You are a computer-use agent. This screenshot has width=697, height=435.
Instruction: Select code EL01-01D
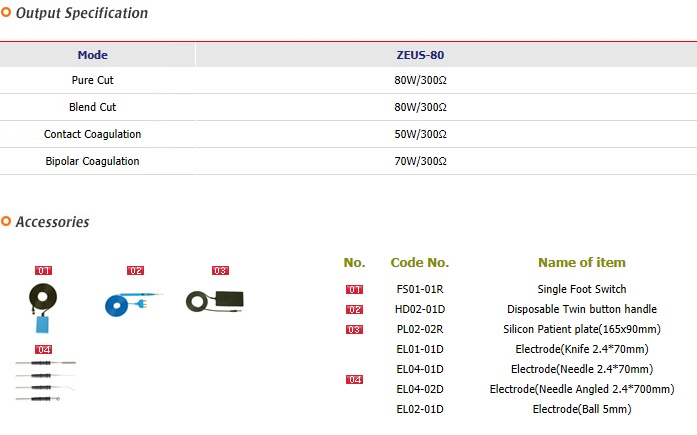tap(420, 349)
